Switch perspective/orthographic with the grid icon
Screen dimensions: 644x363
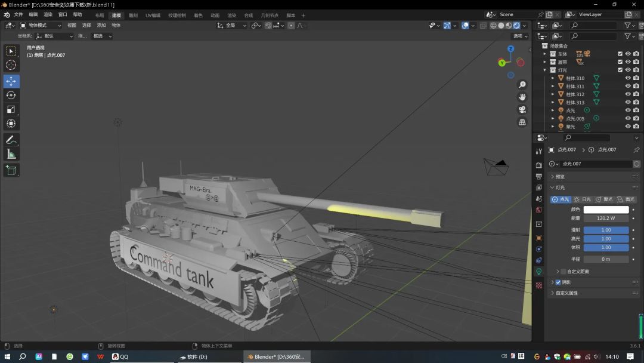tap(522, 122)
